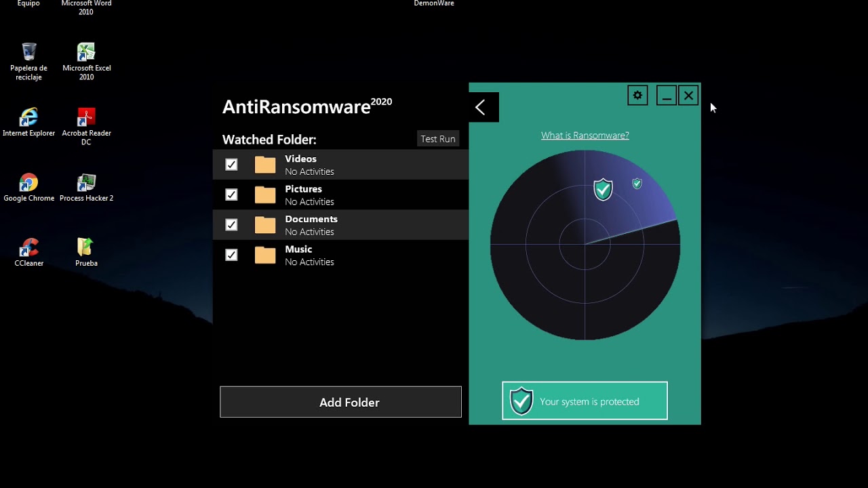This screenshot has width=868, height=488.
Task: Click the Add Folder button
Action: [x=340, y=402]
